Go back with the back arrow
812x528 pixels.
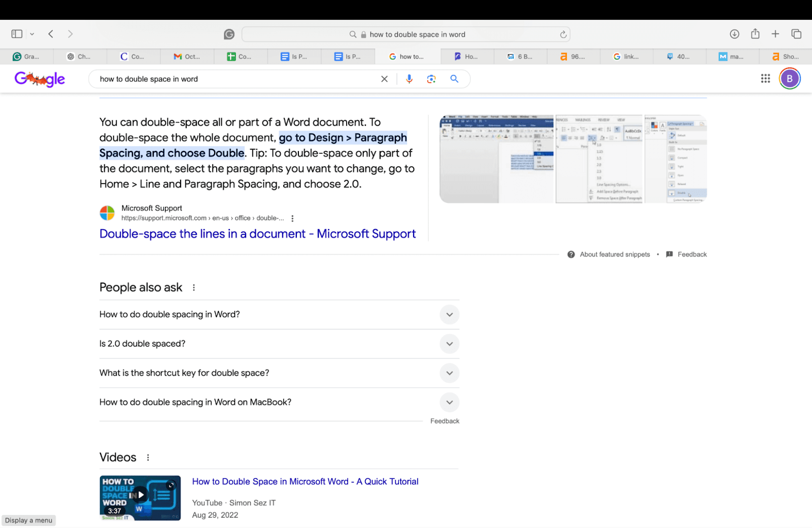[x=51, y=34]
